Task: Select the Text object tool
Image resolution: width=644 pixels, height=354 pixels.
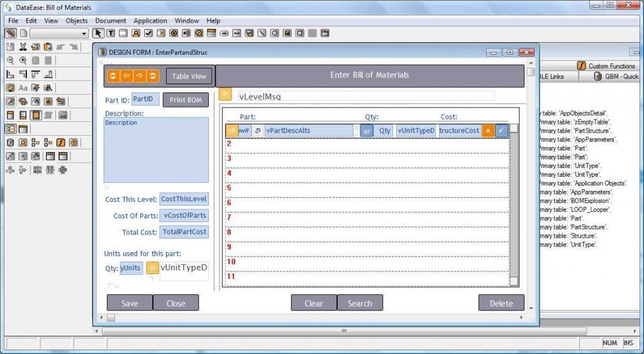Action: tap(111, 33)
